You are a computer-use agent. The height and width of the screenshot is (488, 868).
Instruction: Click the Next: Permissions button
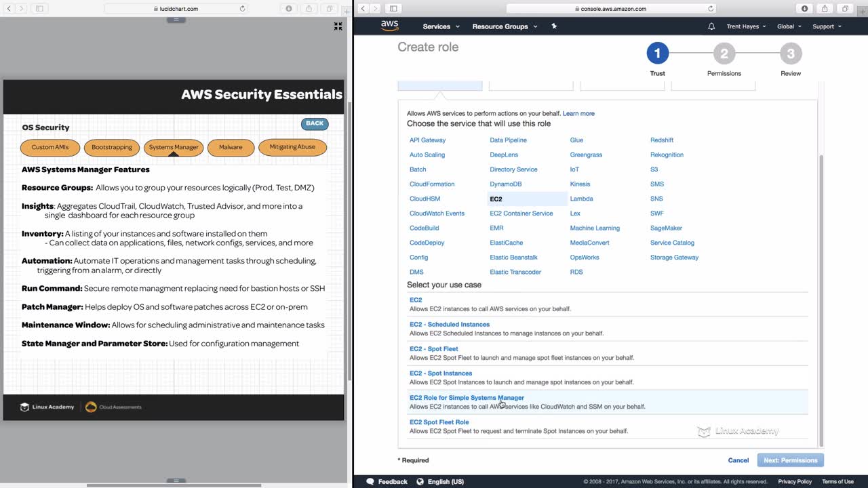(791, 460)
